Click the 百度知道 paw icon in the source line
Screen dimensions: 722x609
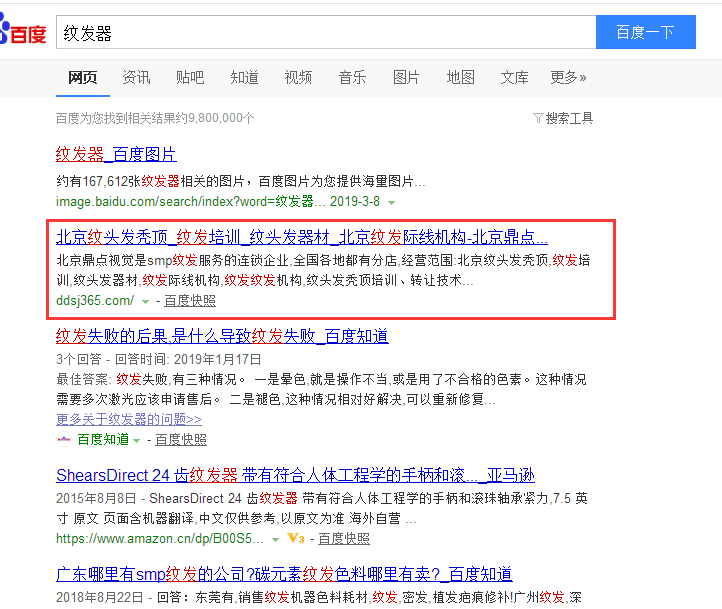coord(64,439)
